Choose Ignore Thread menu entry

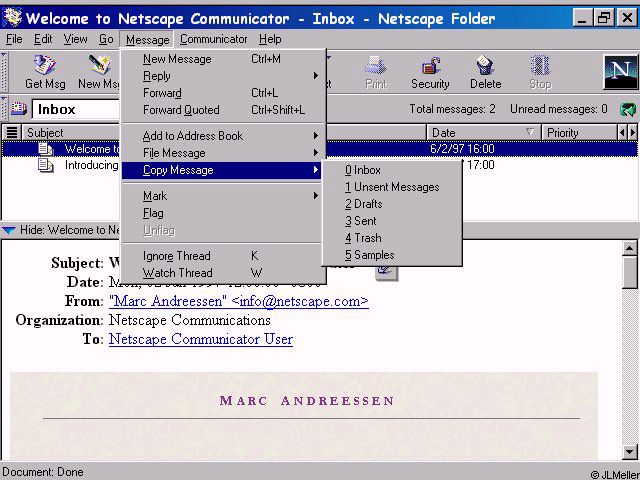(x=224, y=256)
